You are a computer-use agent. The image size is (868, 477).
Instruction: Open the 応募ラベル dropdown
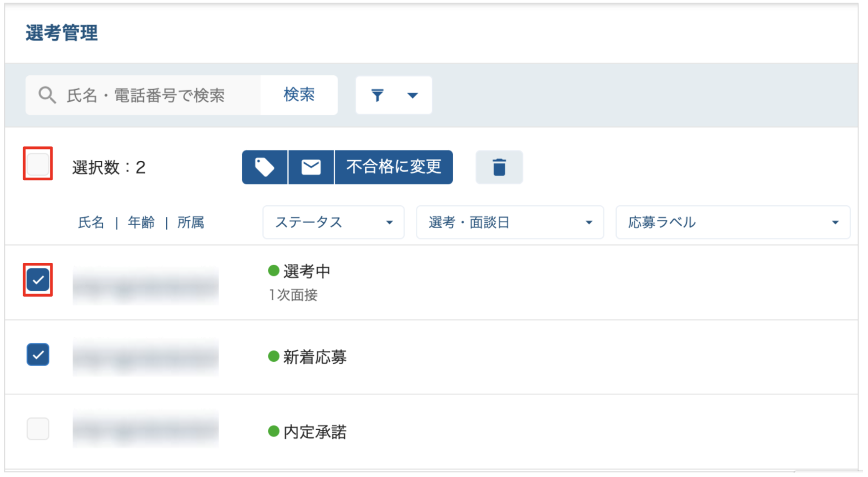[x=733, y=222]
